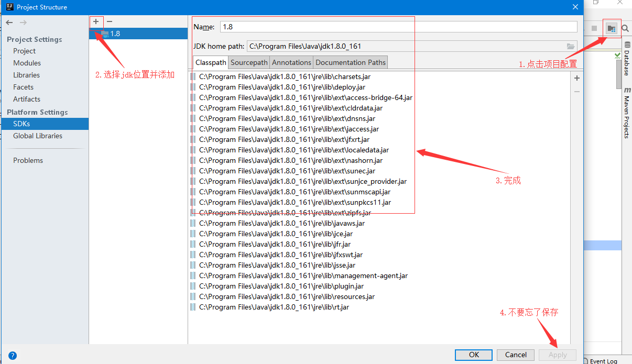
Task: Select the rt.jar classpath entry
Action: coord(379,307)
